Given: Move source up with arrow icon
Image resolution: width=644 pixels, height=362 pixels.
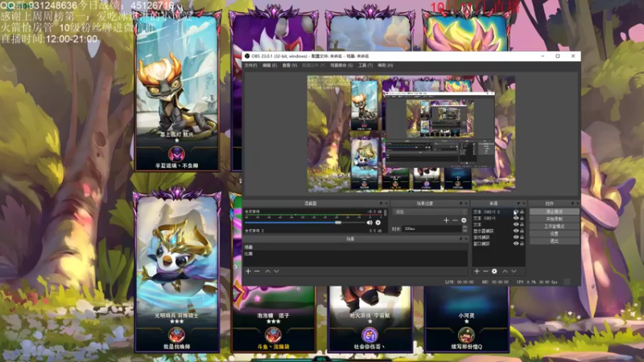Looking at the screenshot, I should [505, 271].
